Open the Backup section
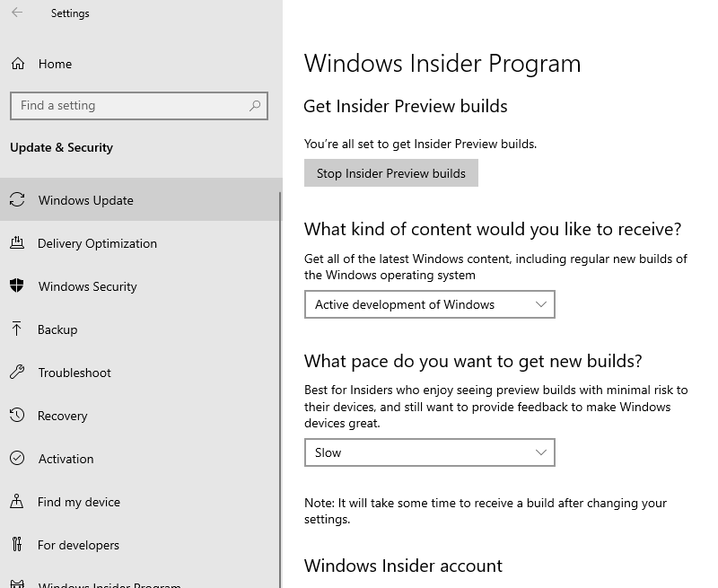Viewport: 718px width, 588px height. [139, 329]
